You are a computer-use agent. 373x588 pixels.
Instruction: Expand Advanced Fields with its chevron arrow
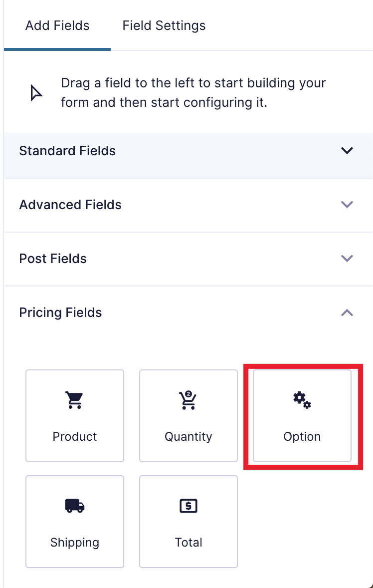(x=347, y=205)
